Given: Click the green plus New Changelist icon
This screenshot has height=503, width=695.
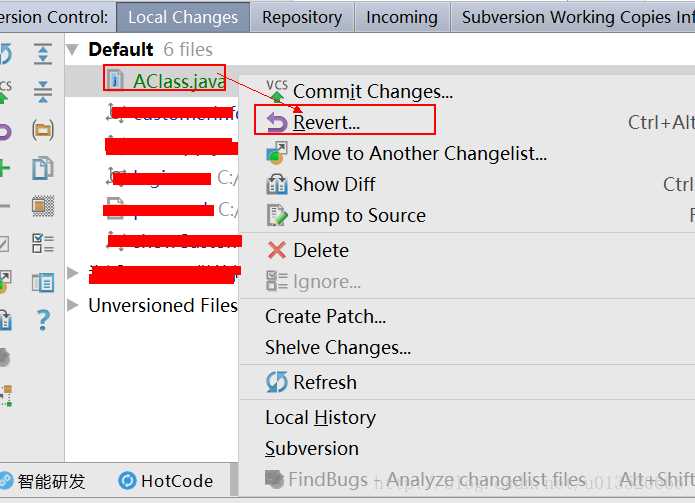Looking at the screenshot, I should (x=4, y=168).
